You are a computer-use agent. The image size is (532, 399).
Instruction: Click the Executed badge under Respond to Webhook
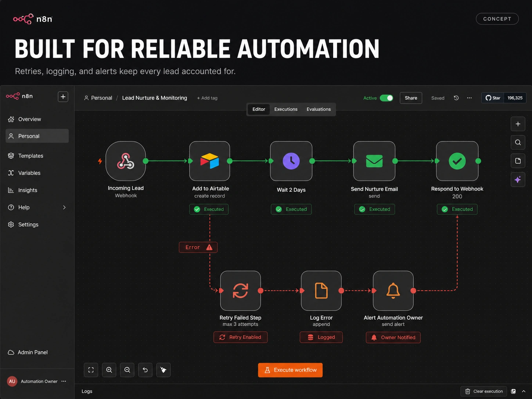click(x=457, y=209)
